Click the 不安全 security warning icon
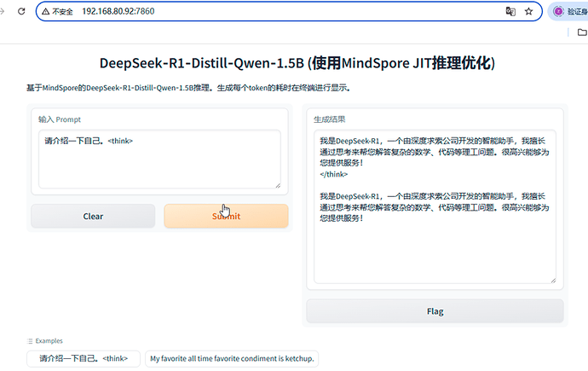The height and width of the screenshot is (371, 588). click(x=46, y=12)
